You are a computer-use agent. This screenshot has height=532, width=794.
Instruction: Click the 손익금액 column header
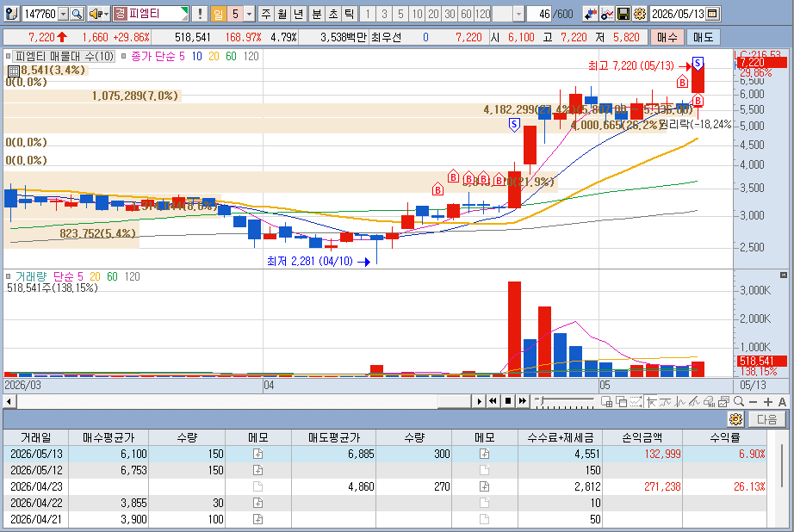click(642, 437)
